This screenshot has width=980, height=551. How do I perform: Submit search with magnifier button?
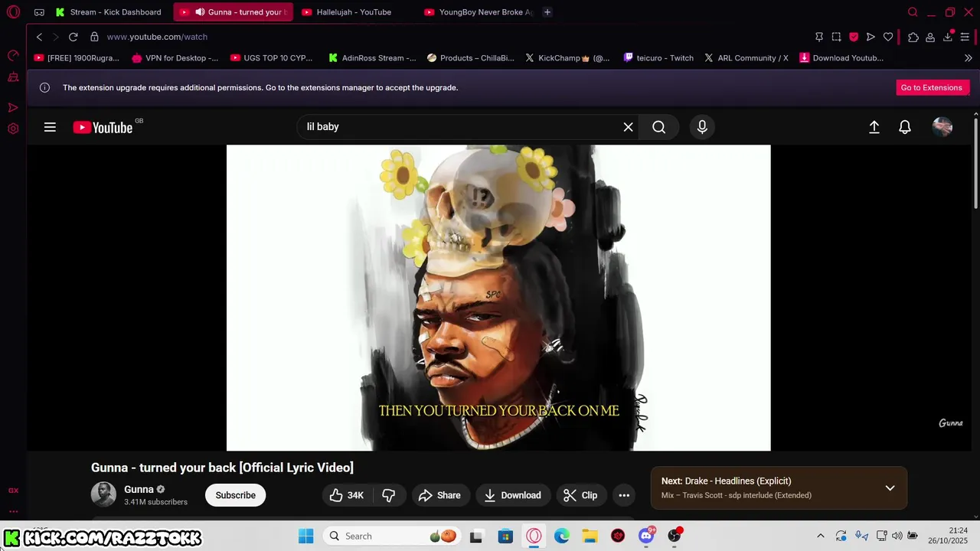[x=659, y=127]
